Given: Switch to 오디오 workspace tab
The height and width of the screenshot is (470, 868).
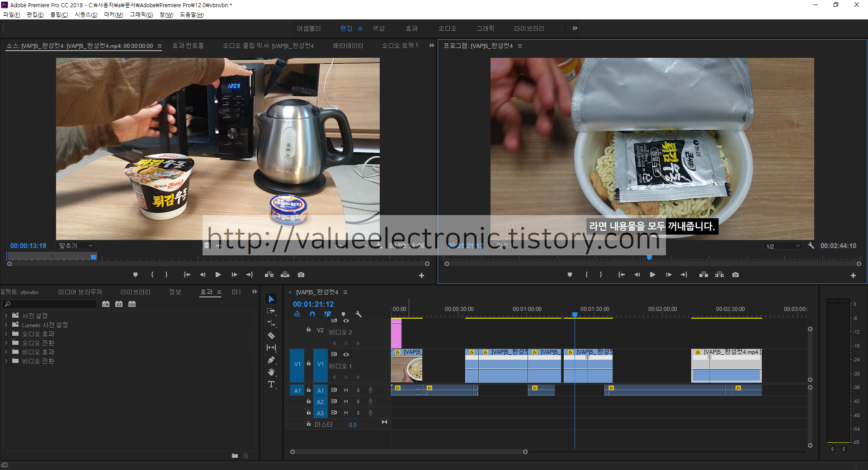Looking at the screenshot, I should click(x=447, y=28).
